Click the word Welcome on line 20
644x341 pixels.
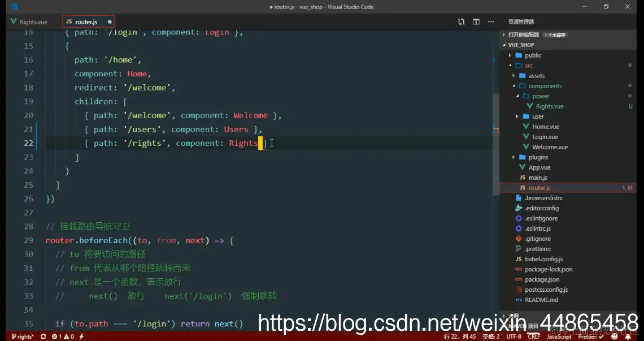[x=250, y=115]
